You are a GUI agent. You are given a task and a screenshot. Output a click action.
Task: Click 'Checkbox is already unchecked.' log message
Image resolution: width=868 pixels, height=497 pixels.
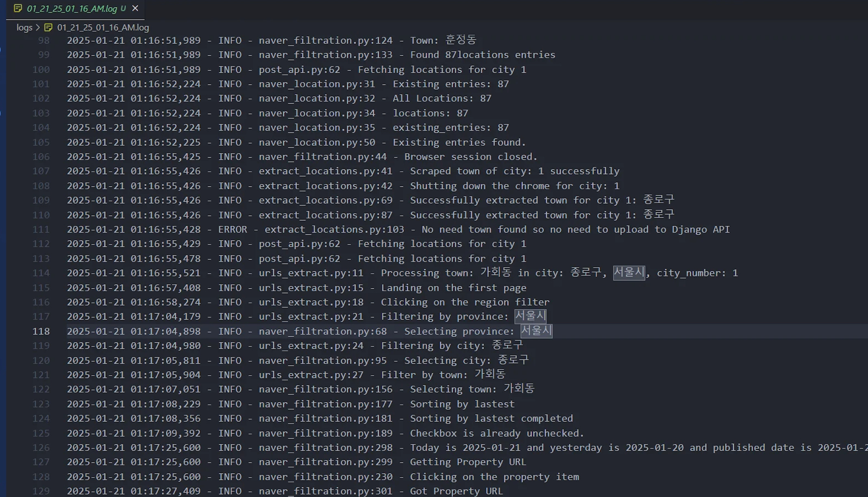coord(497,433)
